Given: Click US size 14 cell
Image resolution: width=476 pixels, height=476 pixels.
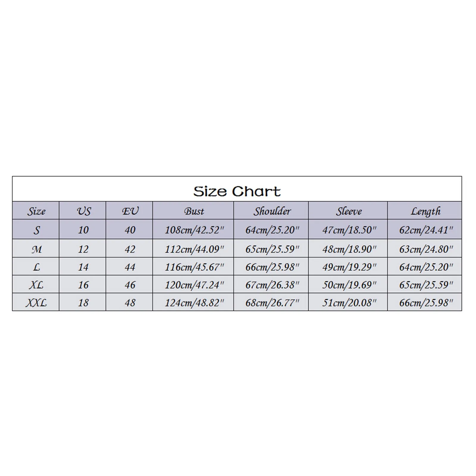Looking at the screenshot, I should 83,267.
